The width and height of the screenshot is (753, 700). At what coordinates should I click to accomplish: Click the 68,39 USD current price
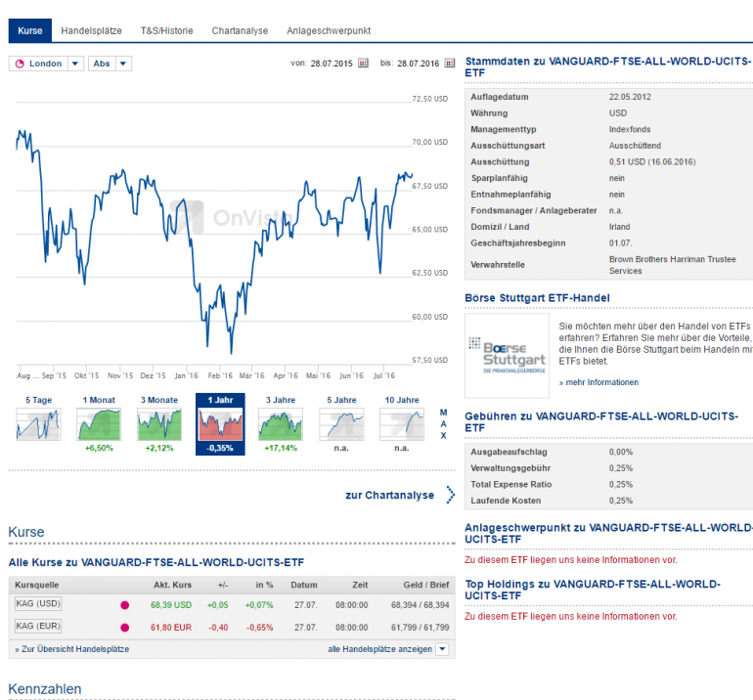[x=171, y=605]
